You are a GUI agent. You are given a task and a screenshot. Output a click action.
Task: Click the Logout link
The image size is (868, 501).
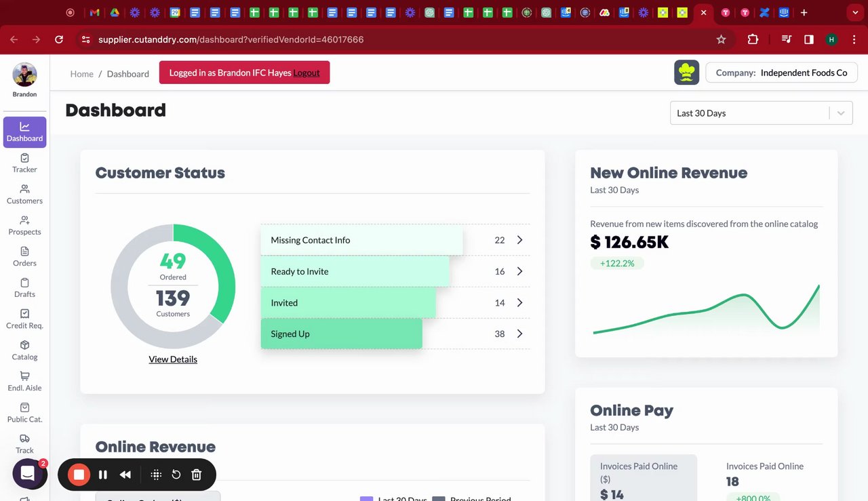coord(307,73)
